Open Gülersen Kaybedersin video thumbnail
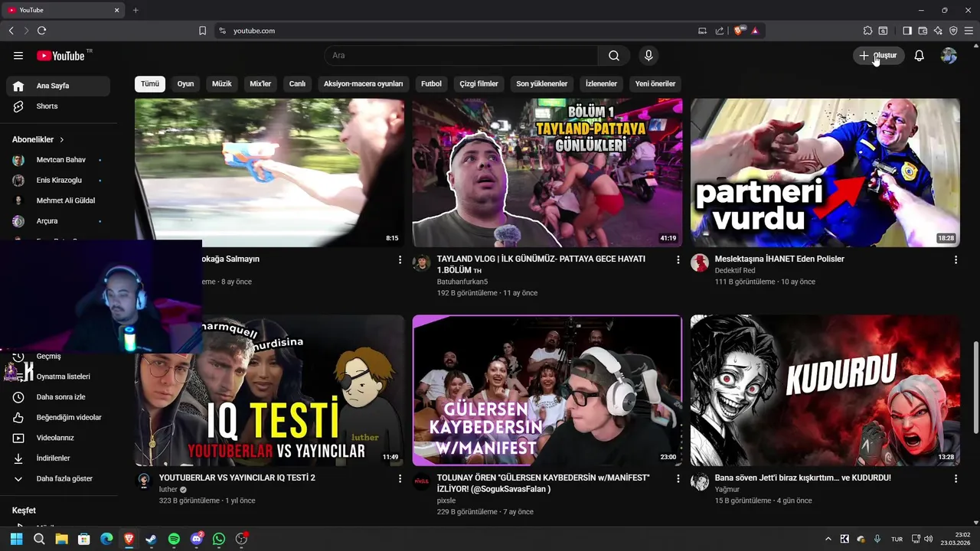Viewport: 980px width, 551px height. coord(547,390)
